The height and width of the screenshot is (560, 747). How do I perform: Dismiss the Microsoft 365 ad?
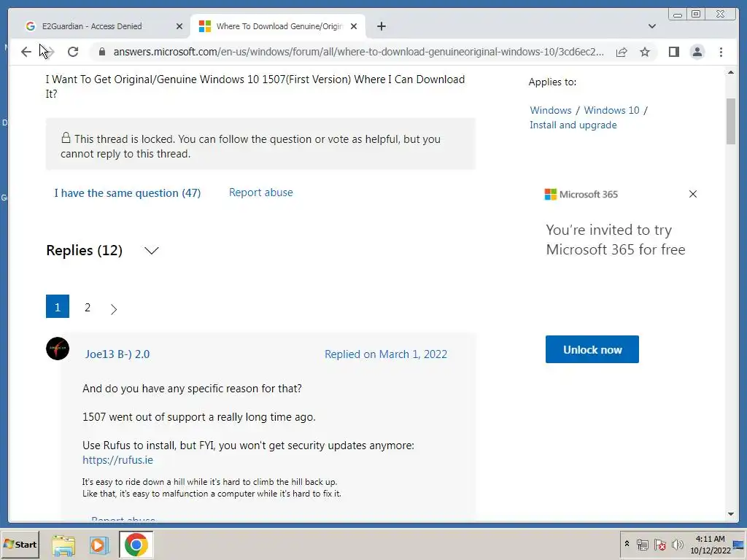tap(693, 194)
